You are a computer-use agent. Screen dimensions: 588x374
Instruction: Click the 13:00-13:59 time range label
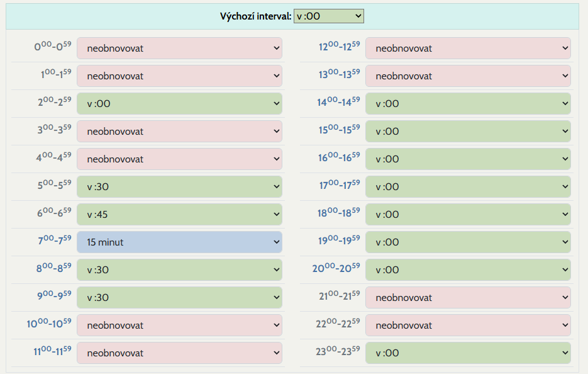(x=340, y=74)
